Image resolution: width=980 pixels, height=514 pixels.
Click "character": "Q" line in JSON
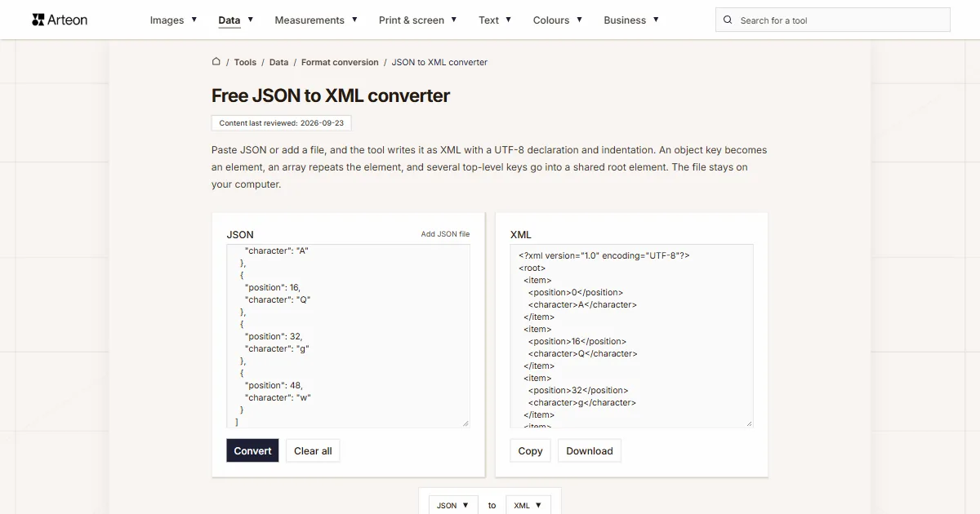point(278,299)
